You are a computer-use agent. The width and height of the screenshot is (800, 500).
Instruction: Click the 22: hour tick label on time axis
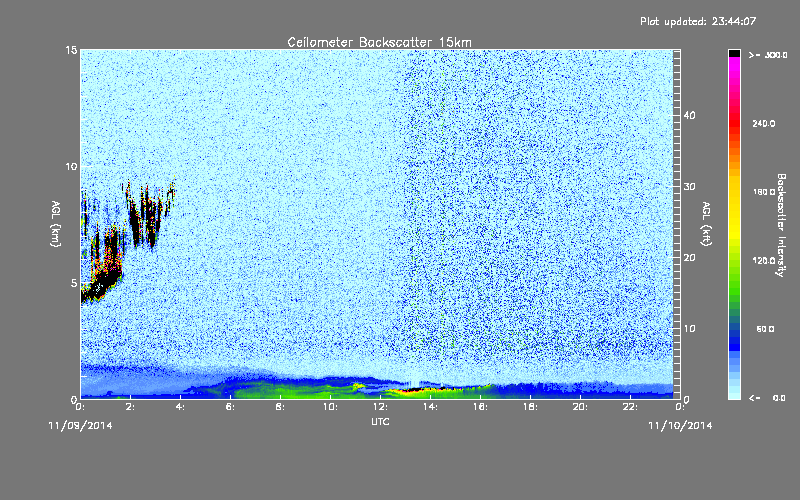pos(630,407)
